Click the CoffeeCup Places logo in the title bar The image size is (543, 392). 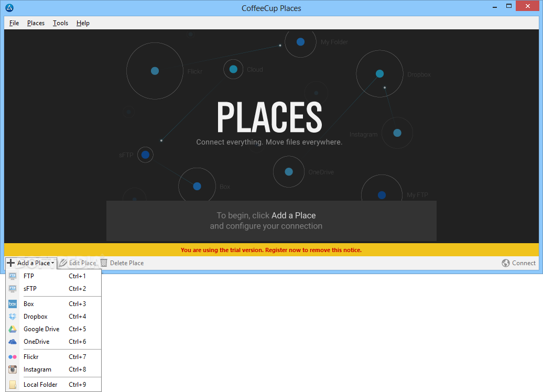click(9, 8)
